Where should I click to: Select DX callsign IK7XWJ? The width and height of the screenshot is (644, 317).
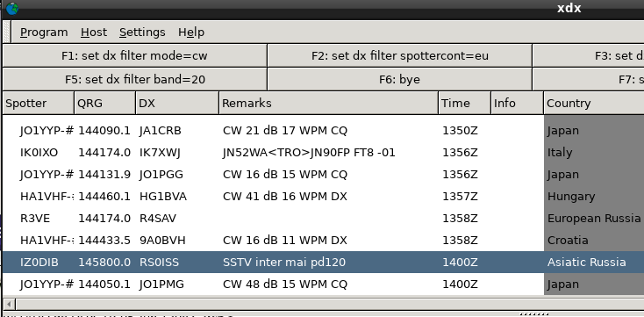coord(160,153)
